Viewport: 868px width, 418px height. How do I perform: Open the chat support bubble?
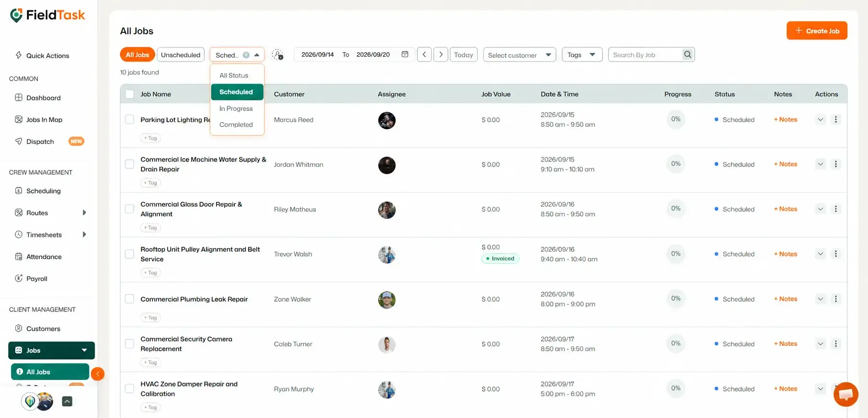[846, 394]
